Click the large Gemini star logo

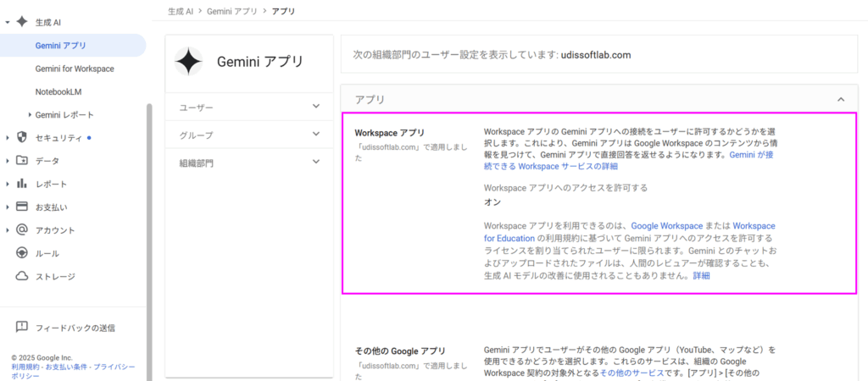click(188, 61)
